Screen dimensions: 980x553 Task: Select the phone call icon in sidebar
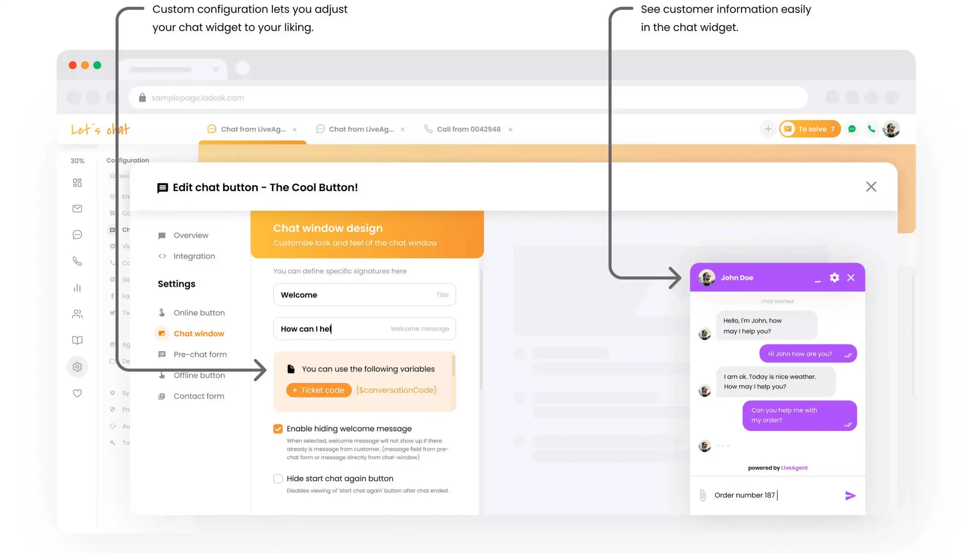tap(76, 261)
